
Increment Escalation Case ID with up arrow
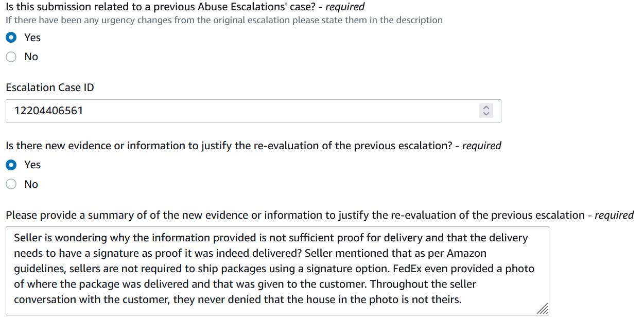[x=486, y=108]
